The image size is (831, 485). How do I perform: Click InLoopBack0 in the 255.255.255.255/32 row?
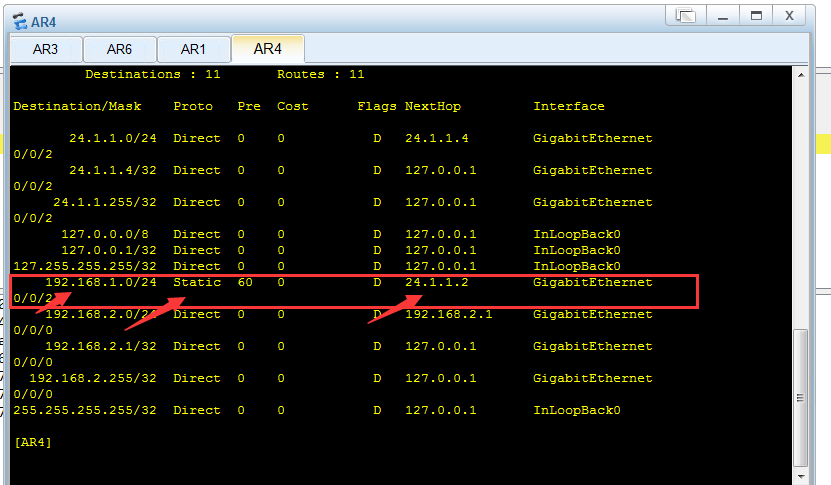tap(577, 410)
